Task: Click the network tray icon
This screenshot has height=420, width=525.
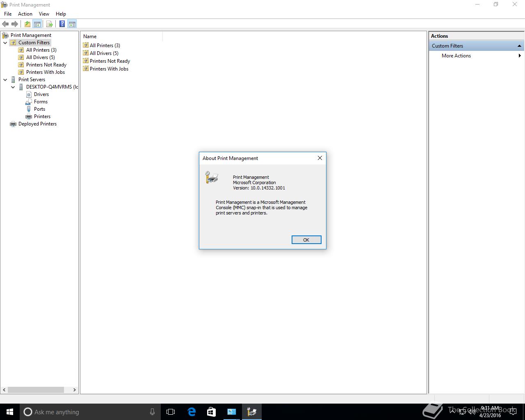Action: 462,412
